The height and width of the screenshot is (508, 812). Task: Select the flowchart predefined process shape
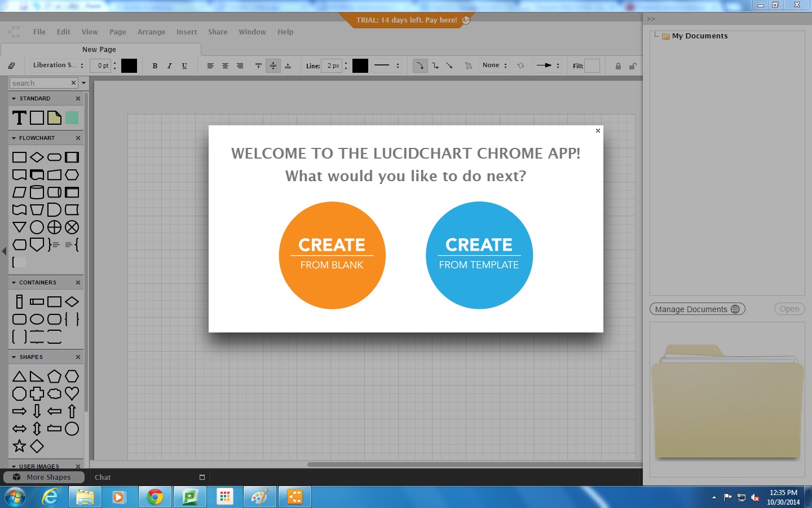[72, 157]
